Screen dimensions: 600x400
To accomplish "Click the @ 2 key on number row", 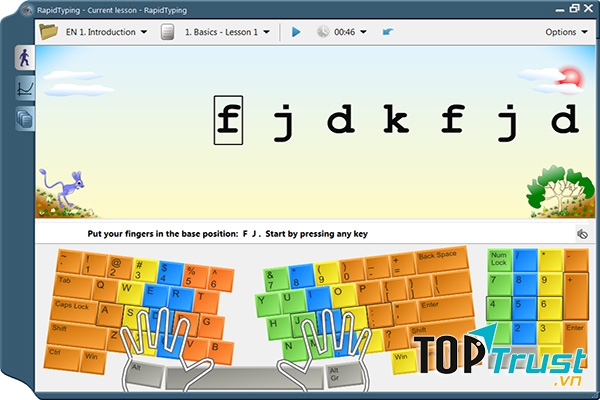I will tap(120, 267).
